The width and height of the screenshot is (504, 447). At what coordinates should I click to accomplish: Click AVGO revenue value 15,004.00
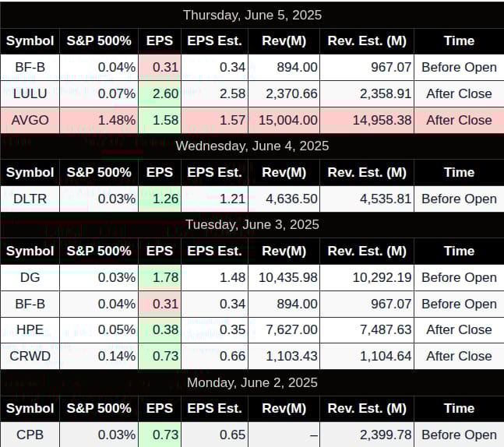(x=288, y=120)
